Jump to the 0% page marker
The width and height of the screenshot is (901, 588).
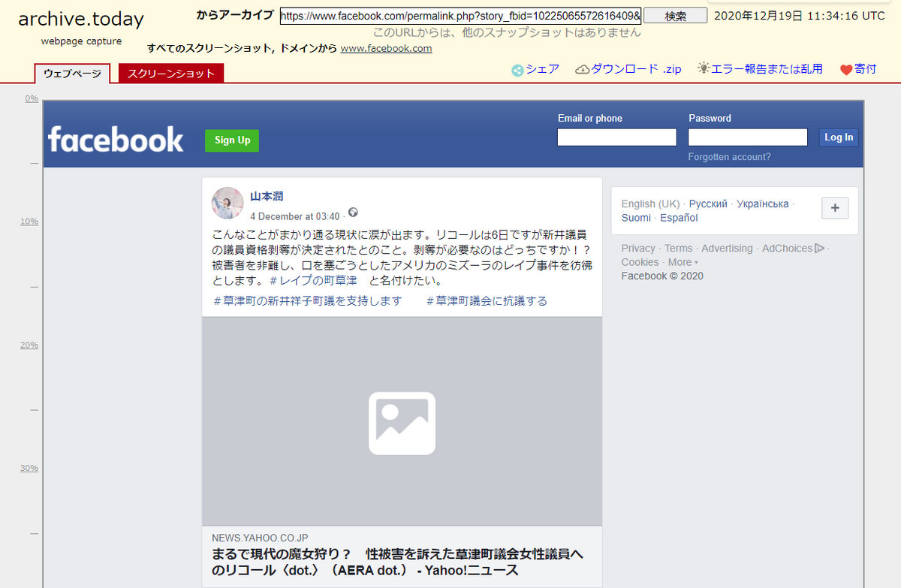click(x=32, y=98)
